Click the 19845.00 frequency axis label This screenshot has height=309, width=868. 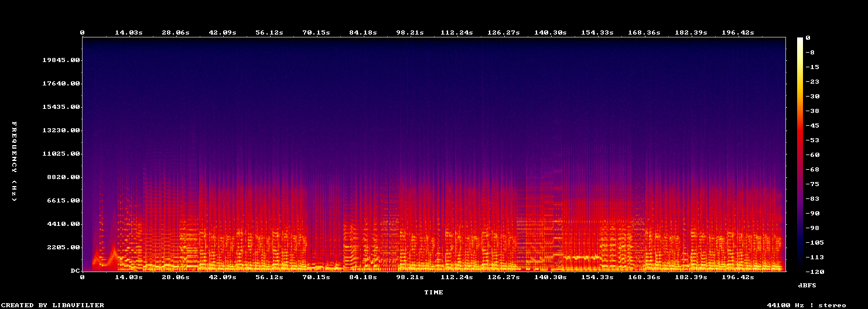pyautogui.click(x=61, y=60)
